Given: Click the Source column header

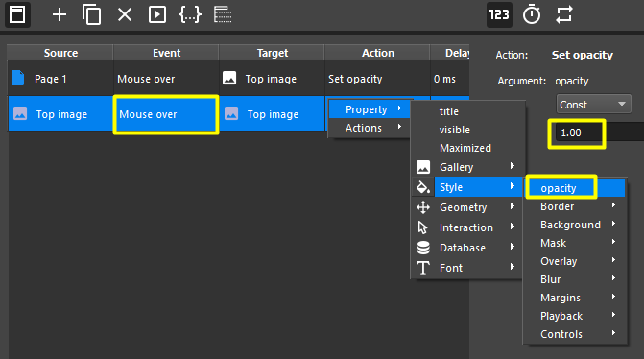Looking at the screenshot, I should coord(60,53).
